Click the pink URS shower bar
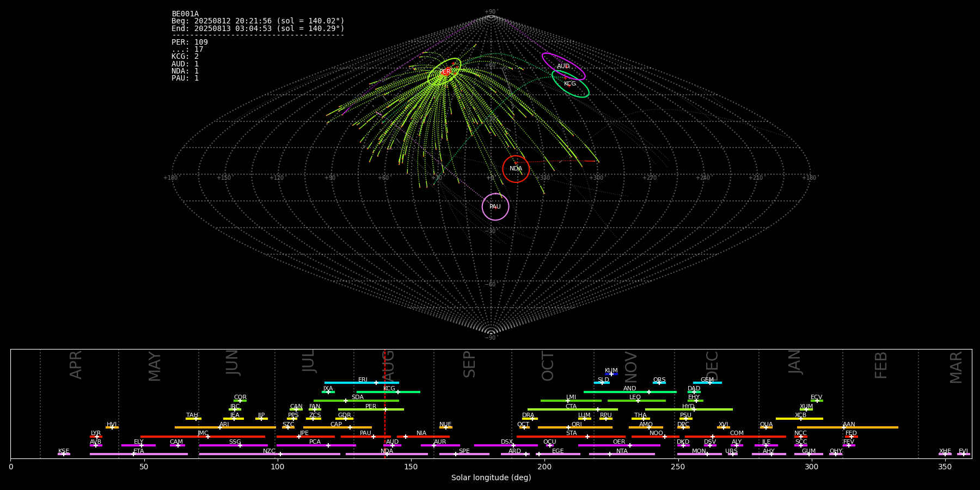This screenshot has height=490, width=980. (732, 454)
